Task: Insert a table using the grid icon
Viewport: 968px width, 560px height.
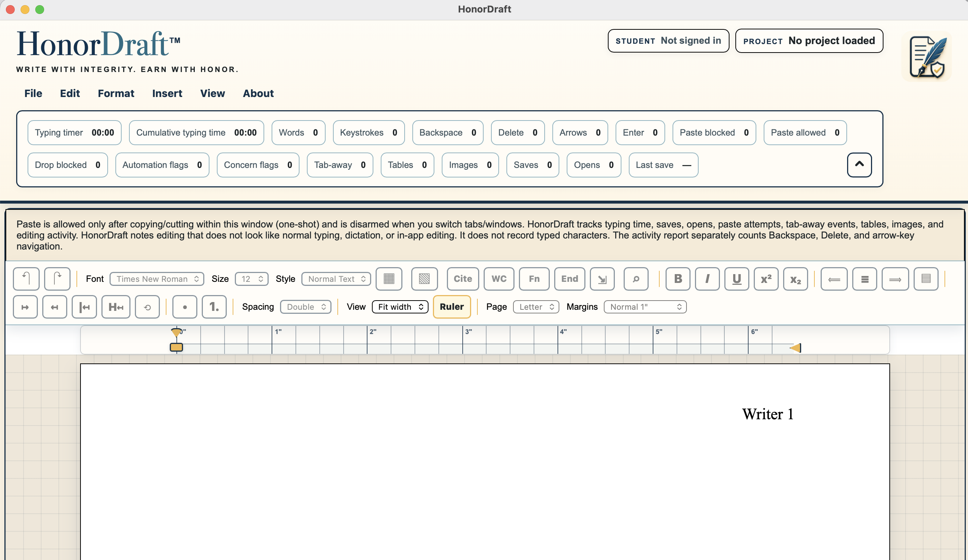Action: tap(389, 279)
